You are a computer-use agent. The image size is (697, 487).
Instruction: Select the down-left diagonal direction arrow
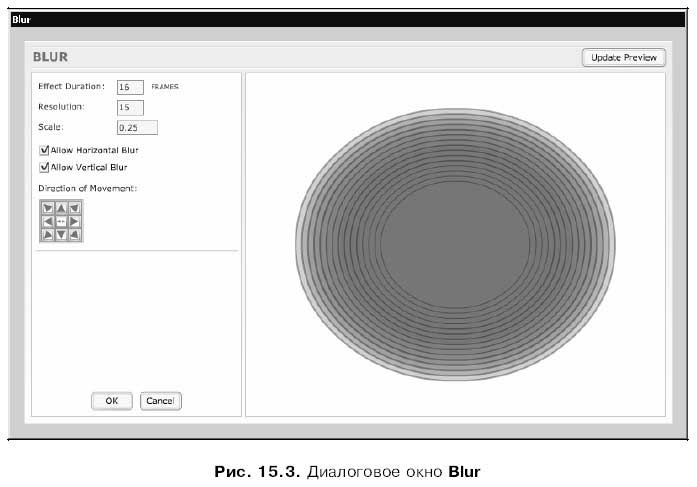click(48, 235)
